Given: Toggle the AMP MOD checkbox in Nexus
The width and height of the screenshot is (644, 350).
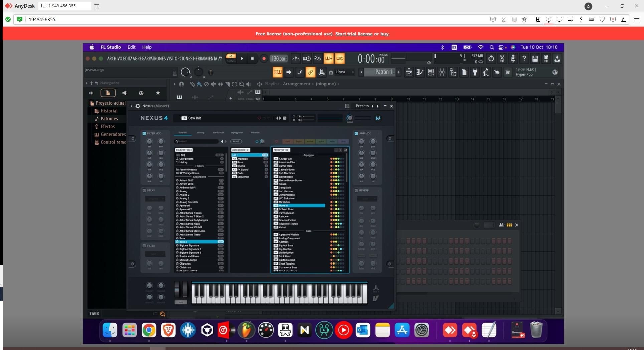Looking at the screenshot, I should 356,133.
